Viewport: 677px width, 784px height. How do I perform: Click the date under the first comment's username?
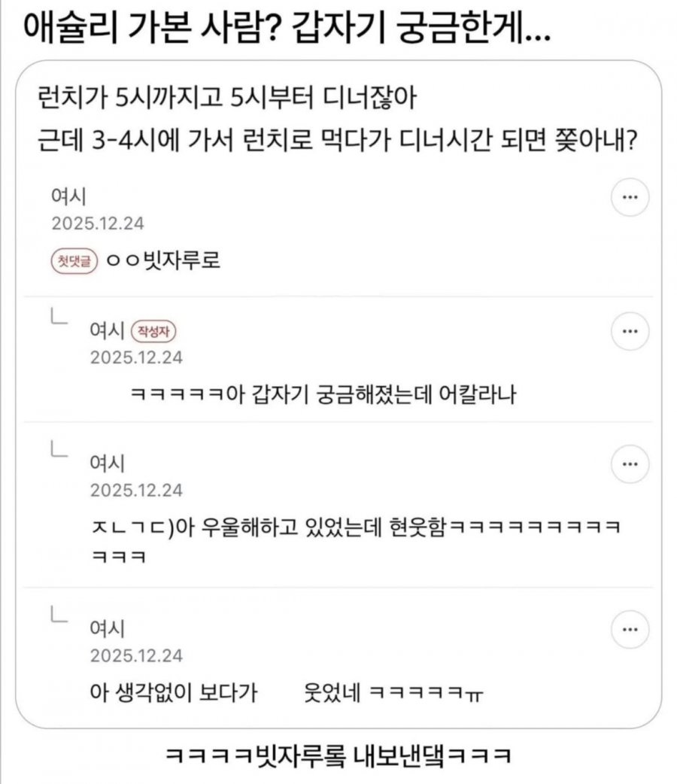(x=97, y=224)
